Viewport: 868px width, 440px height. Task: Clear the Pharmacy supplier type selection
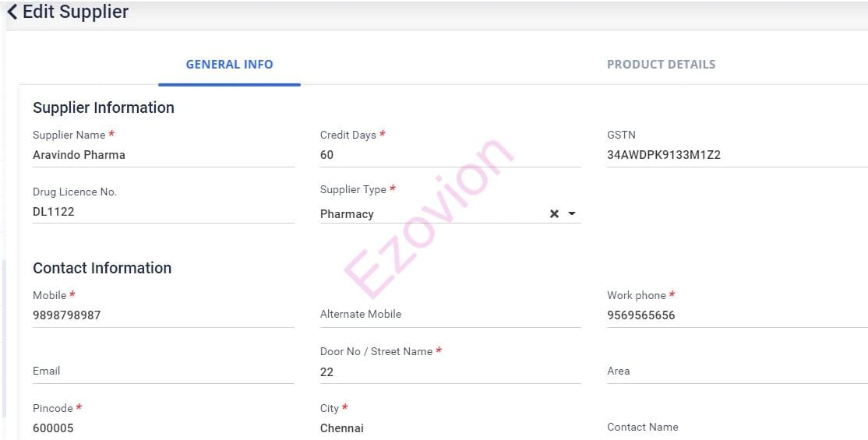point(554,214)
